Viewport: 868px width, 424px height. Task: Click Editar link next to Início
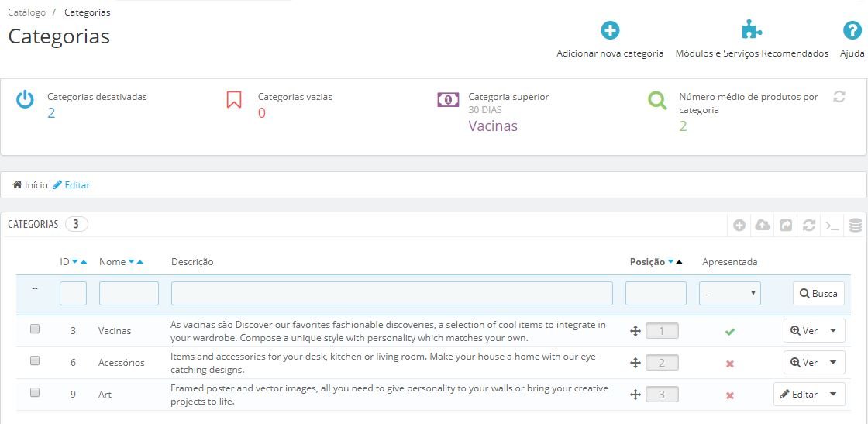pyautogui.click(x=72, y=185)
